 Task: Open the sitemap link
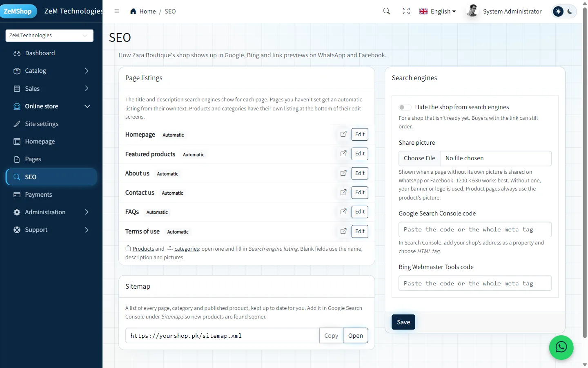point(356,336)
